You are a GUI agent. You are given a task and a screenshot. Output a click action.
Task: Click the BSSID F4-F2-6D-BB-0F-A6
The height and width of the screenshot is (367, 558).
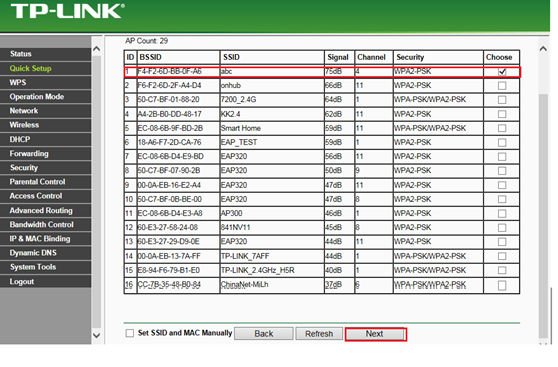170,71
